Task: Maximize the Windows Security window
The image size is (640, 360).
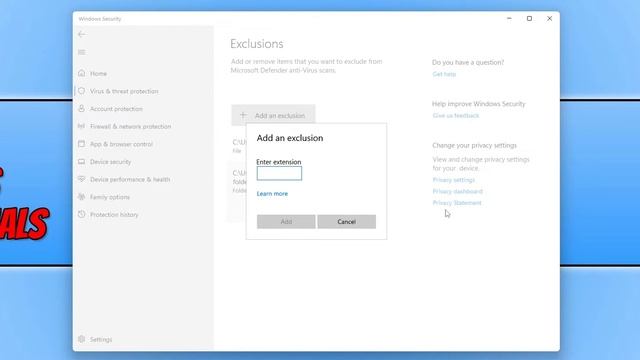Action: [529, 18]
